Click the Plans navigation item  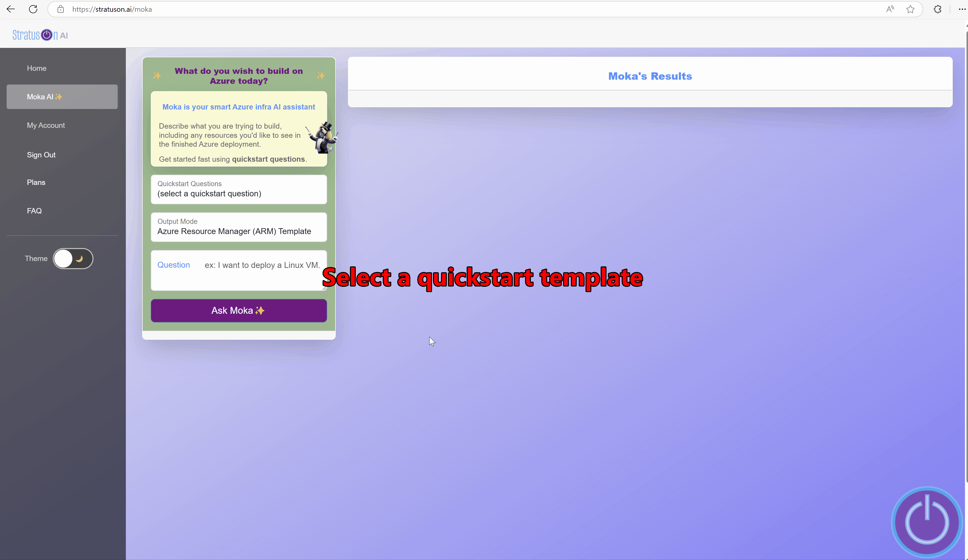tap(36, 182)
